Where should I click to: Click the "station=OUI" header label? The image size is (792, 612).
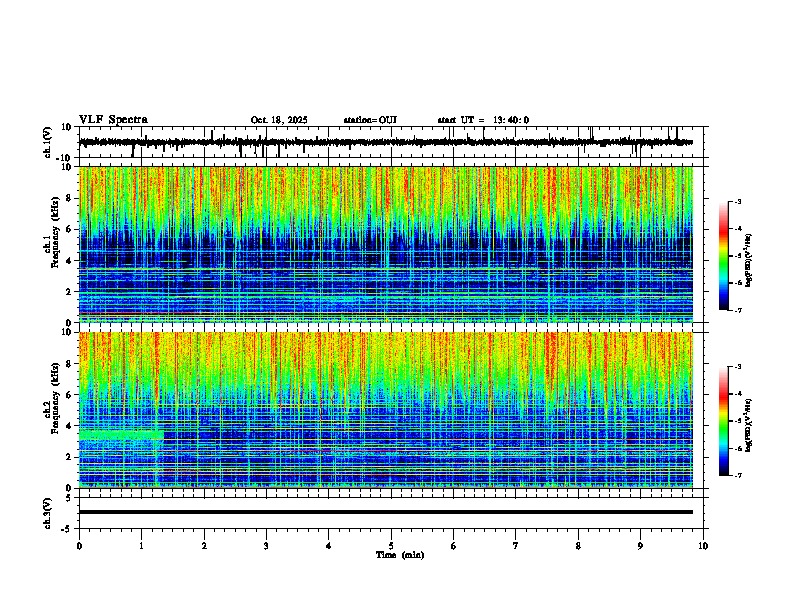click(x=370, y=120)
